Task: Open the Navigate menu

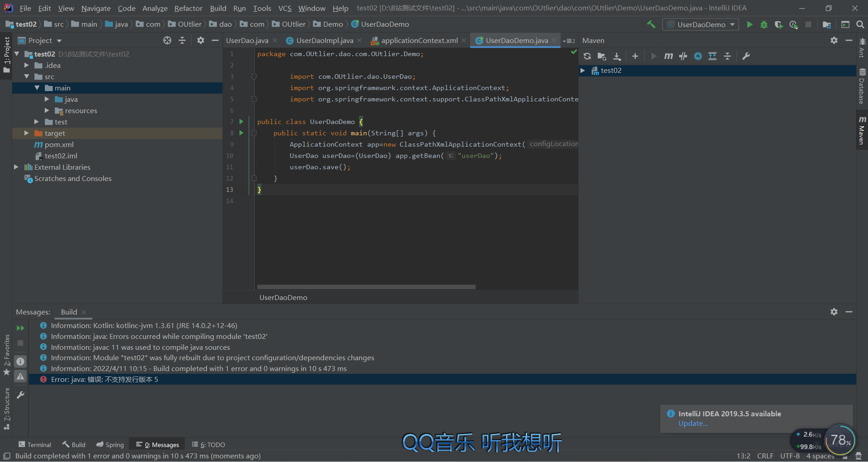Action: (x=96, y=8)
